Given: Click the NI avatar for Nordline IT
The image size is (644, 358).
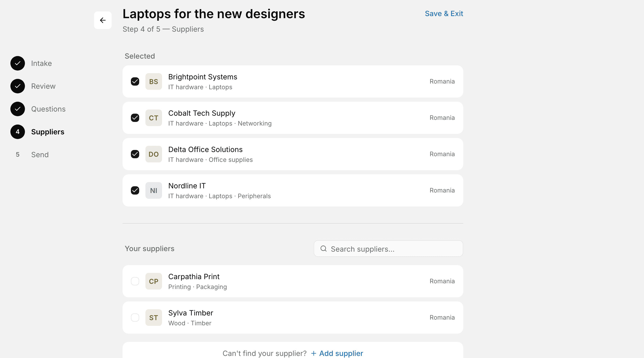Looking at the screenshot, I should (x=154, y=190).
